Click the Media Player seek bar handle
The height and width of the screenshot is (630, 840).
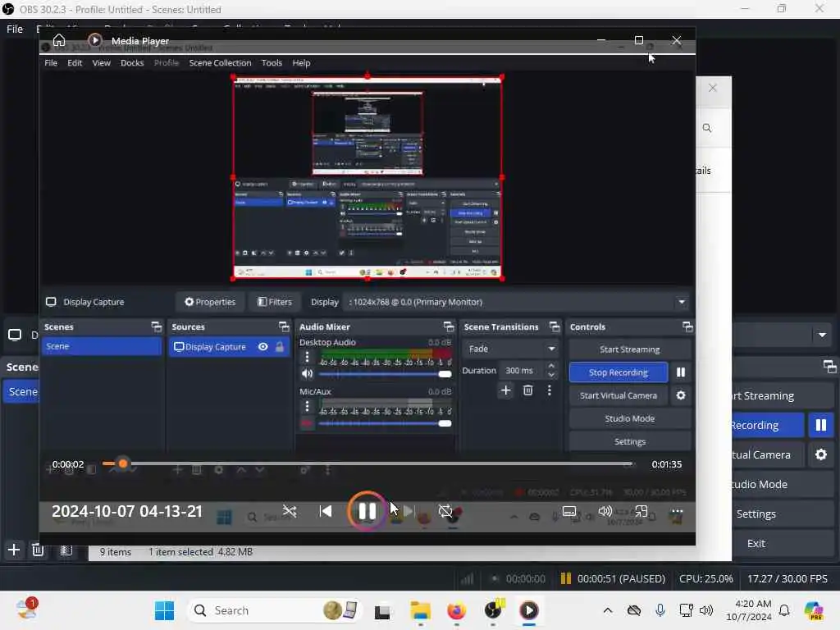123,464
